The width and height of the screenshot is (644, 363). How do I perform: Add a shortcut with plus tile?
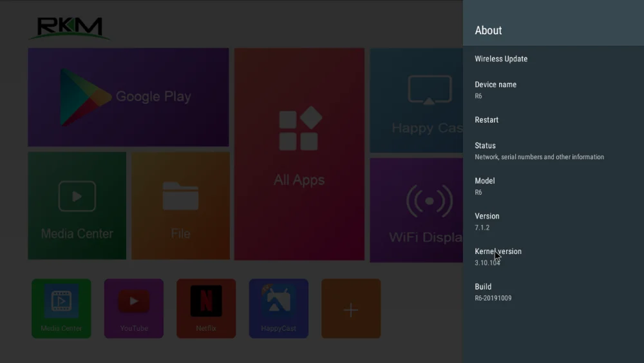tap(351, 308)
